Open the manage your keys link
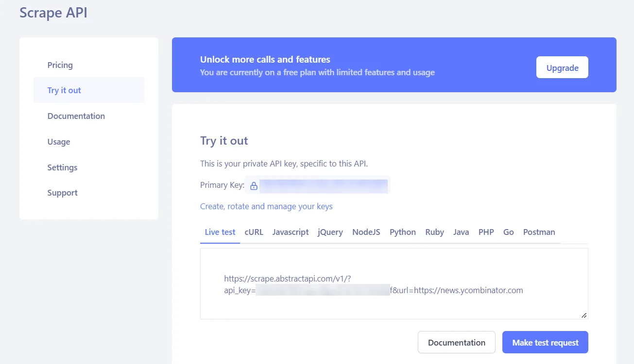Screen dimensions: 634x364 [x=266, y=206]
